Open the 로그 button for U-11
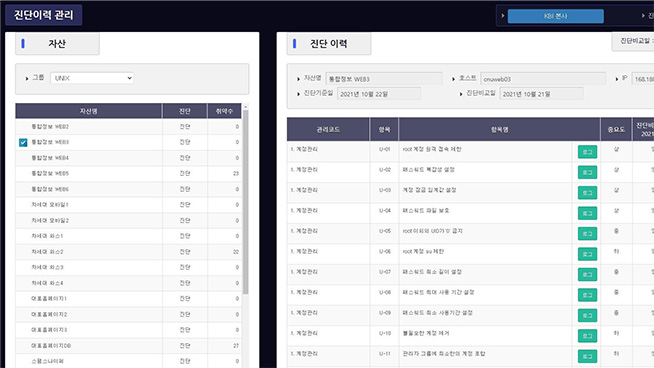Screen dimensions: 654x368 (587, 356)
